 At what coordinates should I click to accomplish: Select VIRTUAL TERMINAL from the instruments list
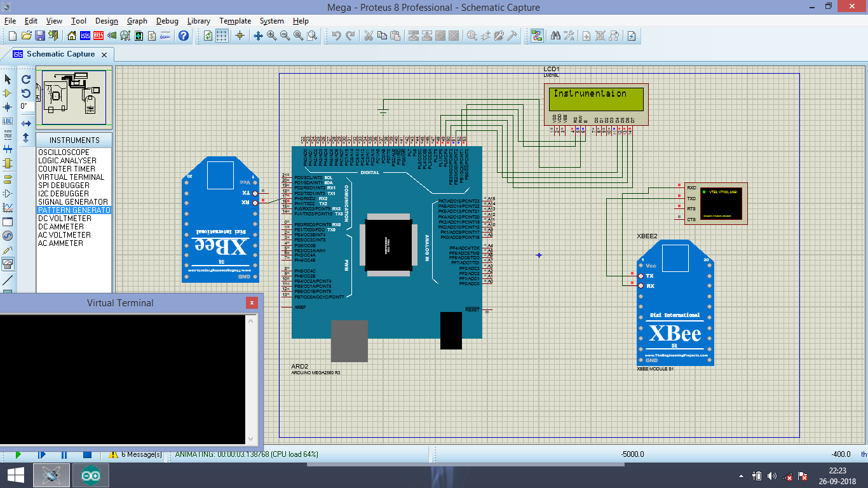[71, 177]
